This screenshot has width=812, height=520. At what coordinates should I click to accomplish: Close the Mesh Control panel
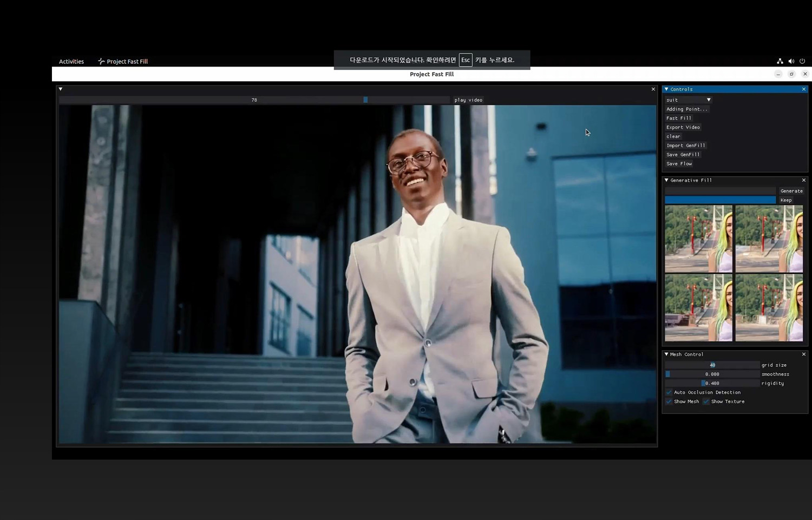(x=803, y=354)
